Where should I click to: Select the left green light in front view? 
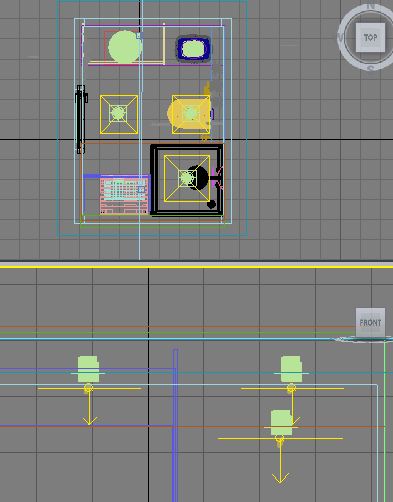click(88, 369)
